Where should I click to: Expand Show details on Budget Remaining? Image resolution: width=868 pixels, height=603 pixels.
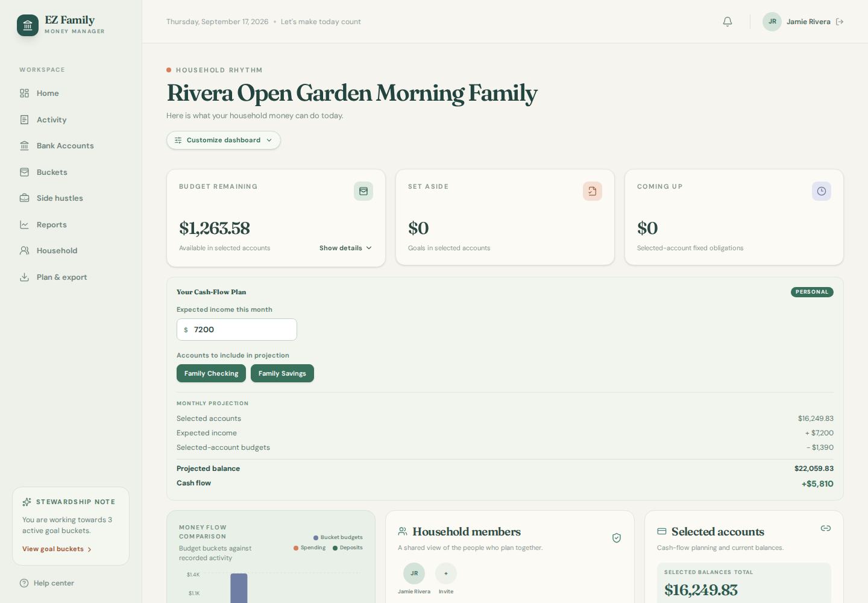(x=345, y=248)
